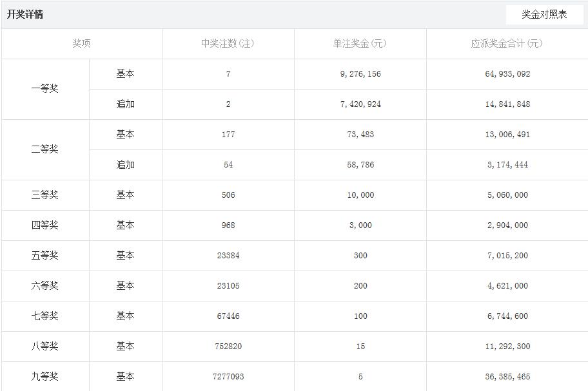Image resolution: width=588 pixels, height=391 pixels.
Task: Select 基本 in the 七等奖 row
Action: tap(125, 316)
